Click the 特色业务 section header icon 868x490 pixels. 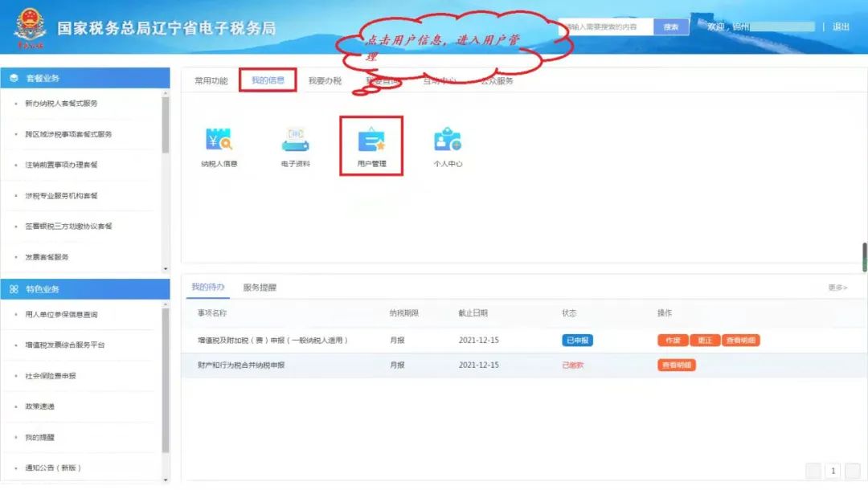tap(14, 288)
